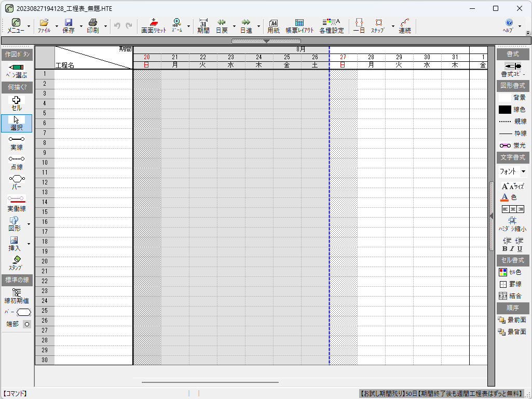Open the ファイル folder icon

44,26
